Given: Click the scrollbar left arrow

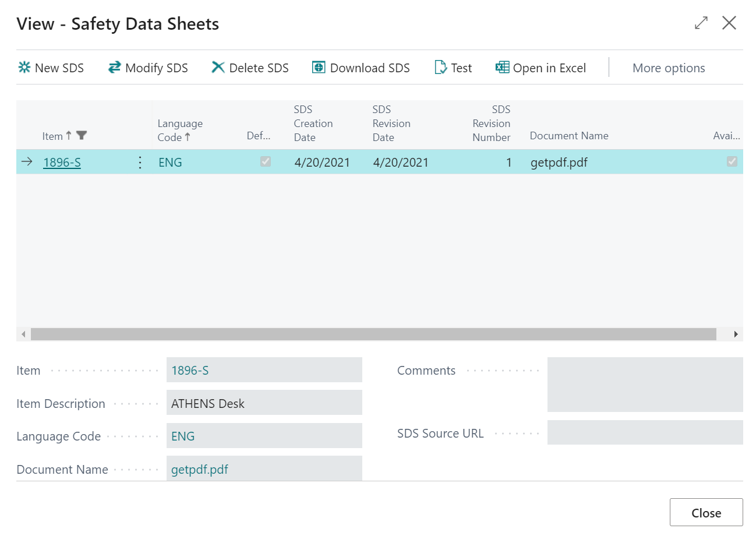Looking at the screenshot, I should [23, 334].
